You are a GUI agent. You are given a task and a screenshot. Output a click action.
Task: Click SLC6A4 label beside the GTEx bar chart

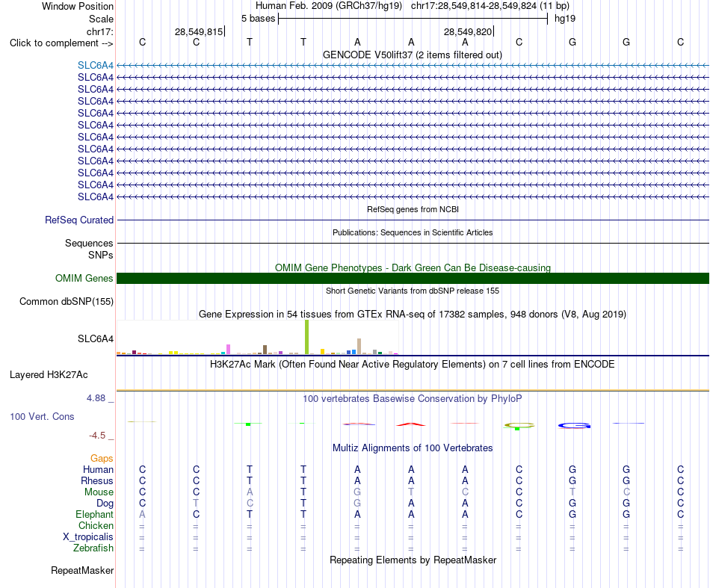95,338
